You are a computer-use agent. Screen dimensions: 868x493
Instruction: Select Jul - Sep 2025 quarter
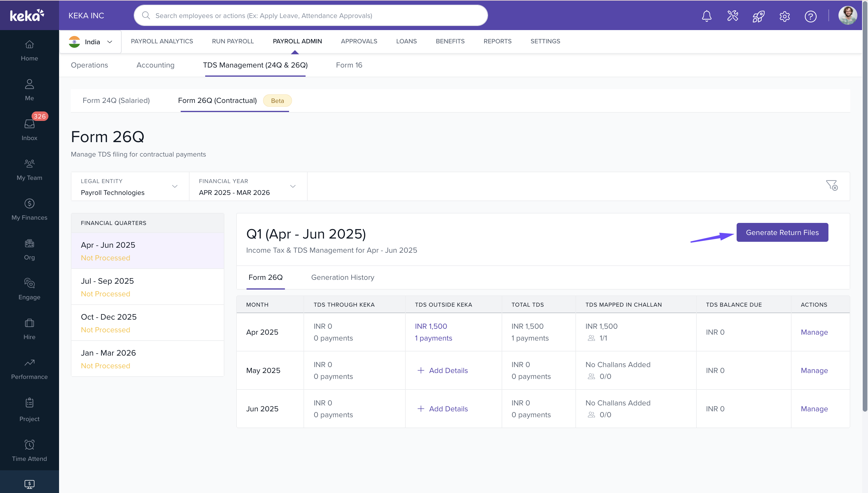pyautogui.click(x=147, y=287)
